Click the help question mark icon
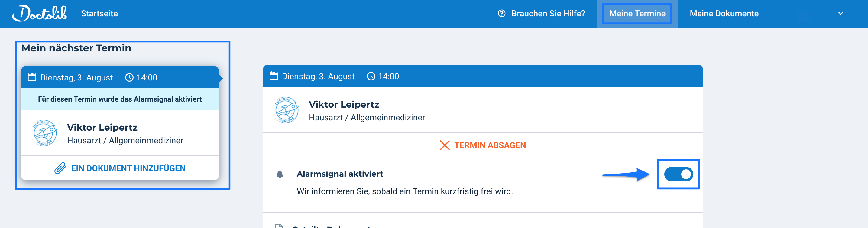The width and height of the screenshot is (868, 228). pyautogui.click(x=501, y=14)
